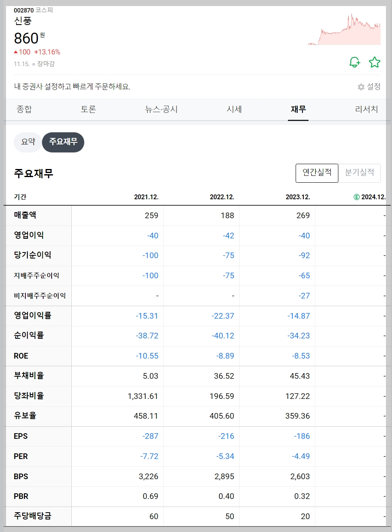Click the stock code 002870 코스피
392x532 pixels.
33,10
